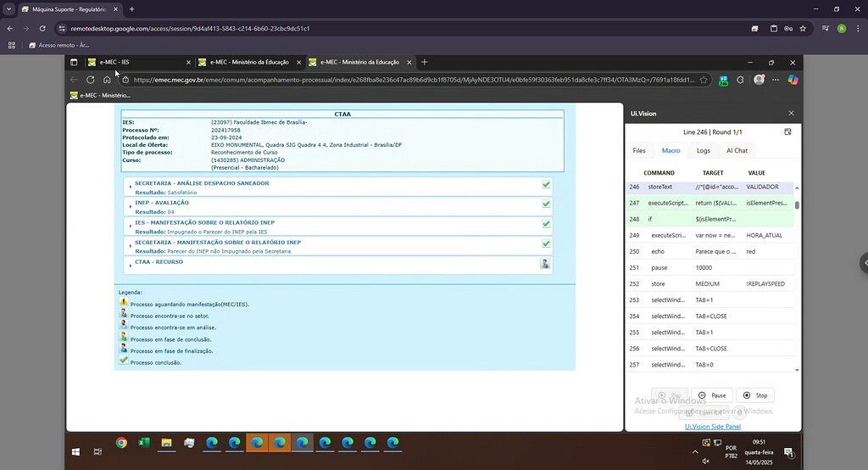This screenshot has height=470, width=868.
Task: Click the Edge address bar URL
Action: pyautogui.click(x=413, y=80)
